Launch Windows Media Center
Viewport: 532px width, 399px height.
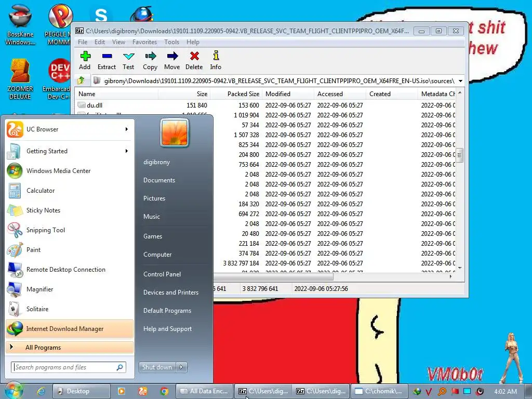tap(70, 170)
